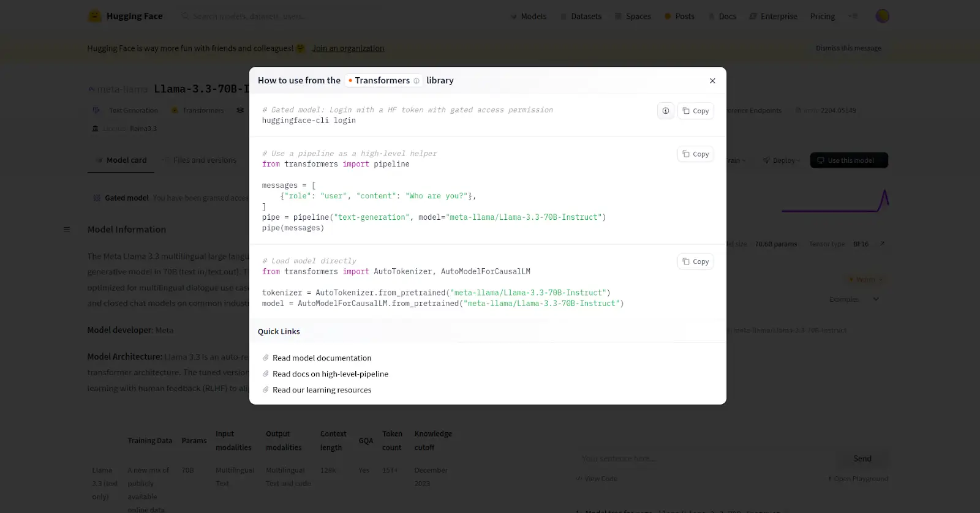Viewport: 980px width, 513px height.
Task: Open Datasets in top navigation
Action: click(581, 17)
